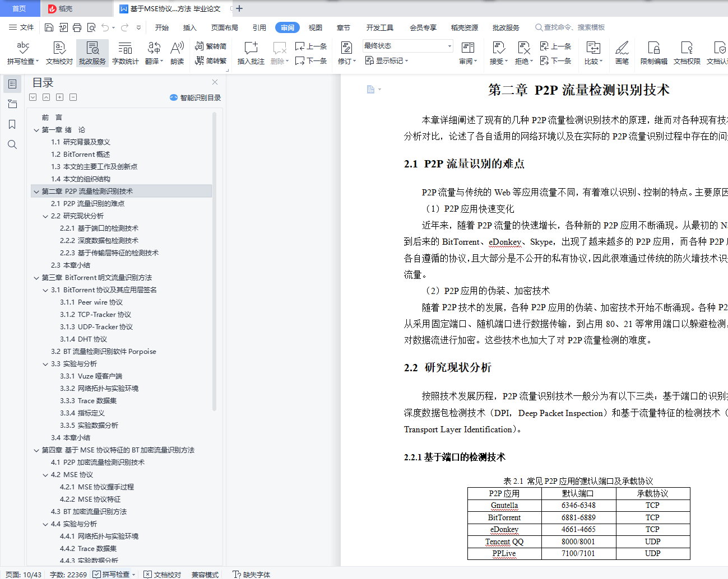Open a new tab with the plus button
The height and width of the screenshot is (579, 728).
[239, 8]
